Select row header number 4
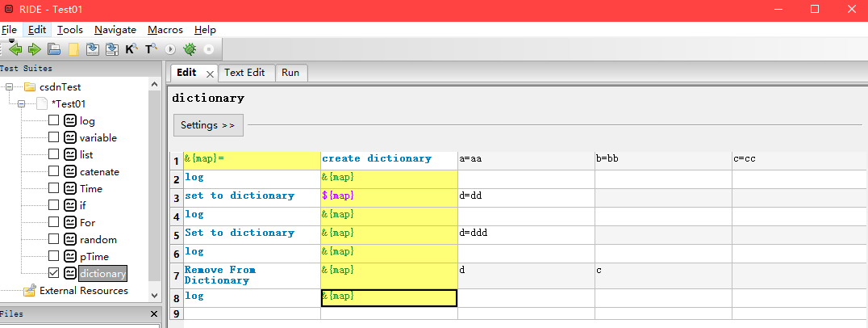Viewport: 868px width, 328px height. click(176, 217)
